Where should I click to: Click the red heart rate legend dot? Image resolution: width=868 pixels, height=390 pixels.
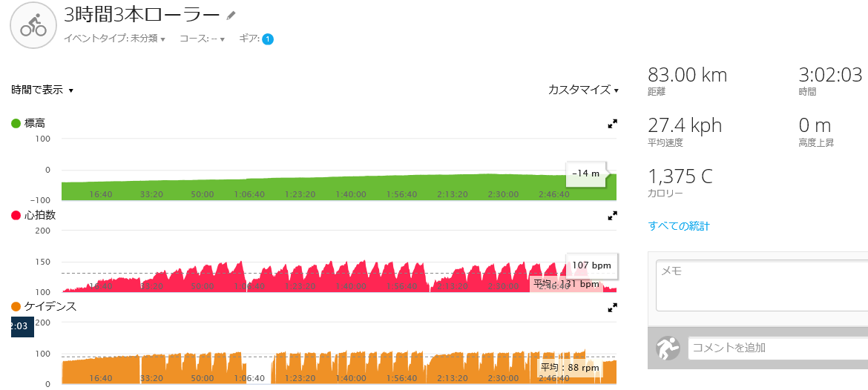tap(16, 215)
